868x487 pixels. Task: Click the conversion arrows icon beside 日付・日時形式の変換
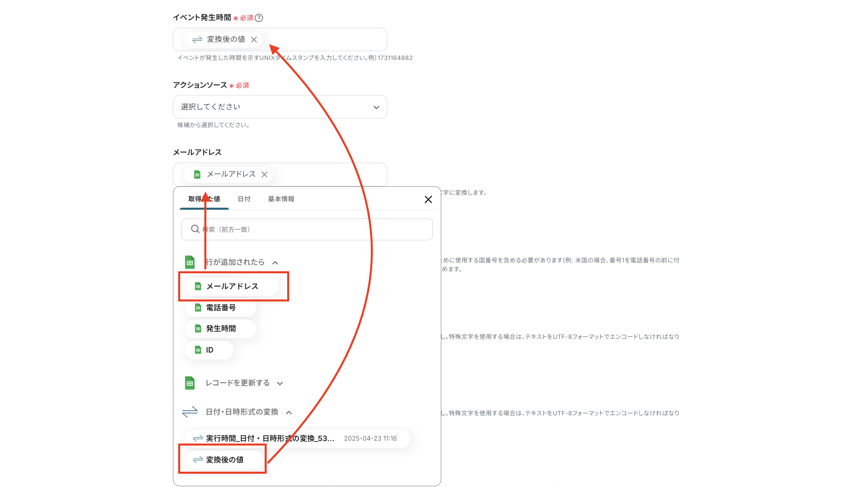pos(190,412)
